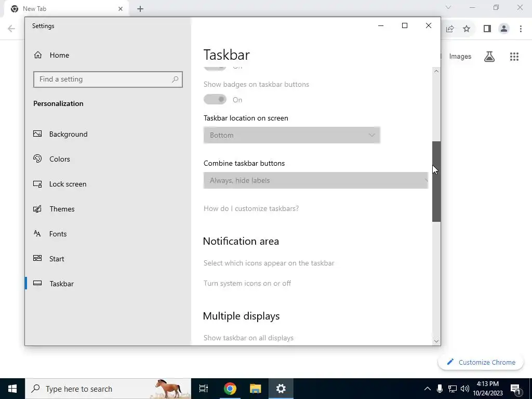Click the search magnifier in Find a setting

[175, 79]
